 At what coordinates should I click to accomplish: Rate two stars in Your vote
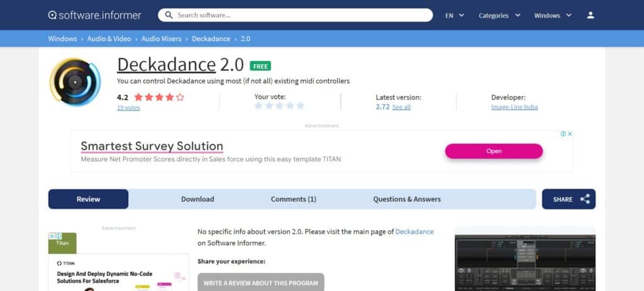(x=269, y=106)
